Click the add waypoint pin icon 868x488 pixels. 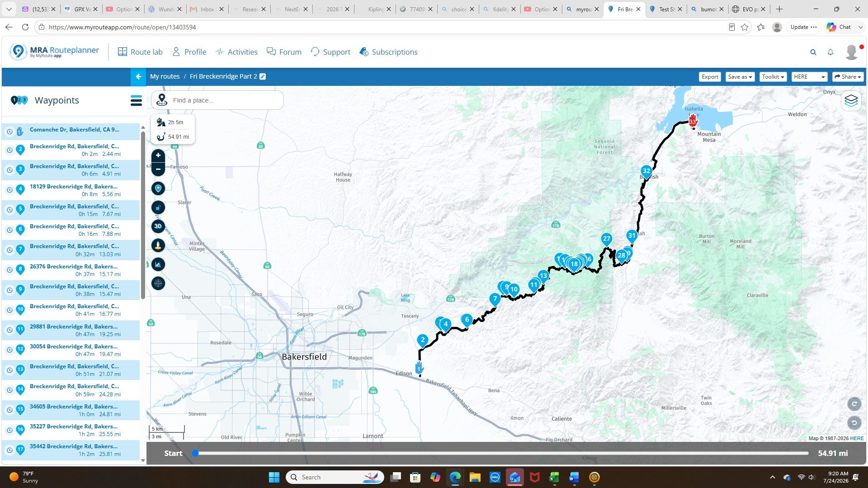click(x=158, y=188)
